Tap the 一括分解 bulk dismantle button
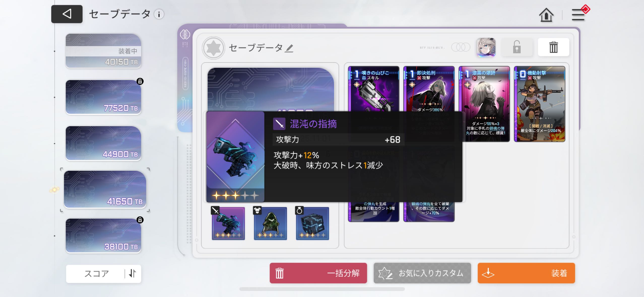Image resolution: width=644 pixels, height=297 pixels. [318, 273]
